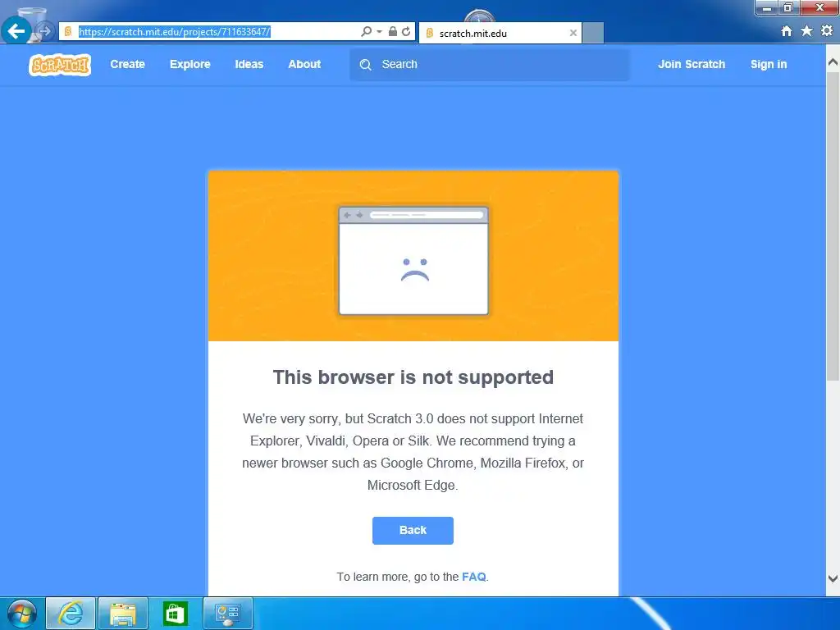Open the Store icon in the taskbar
Image resolution: width=840 pixels, height=630 pixels.
tap(176, 614)
